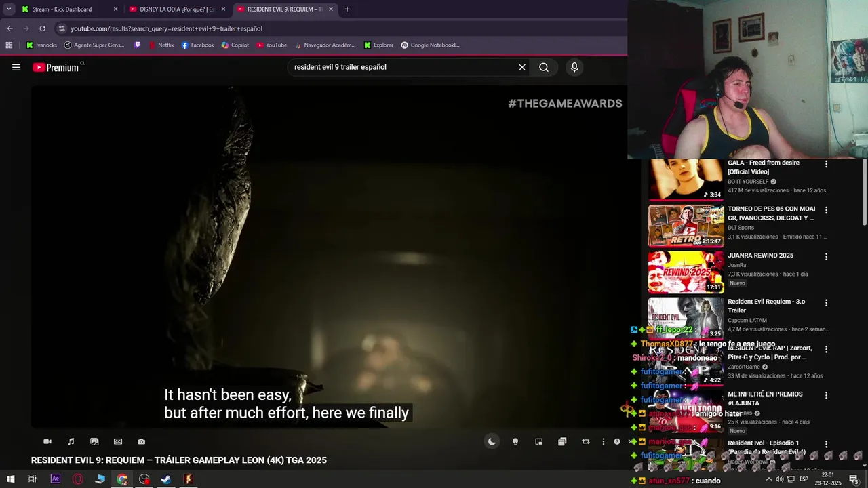
Task: Toggle dark mode with the moon icon
Action: [x=492, y=442]
